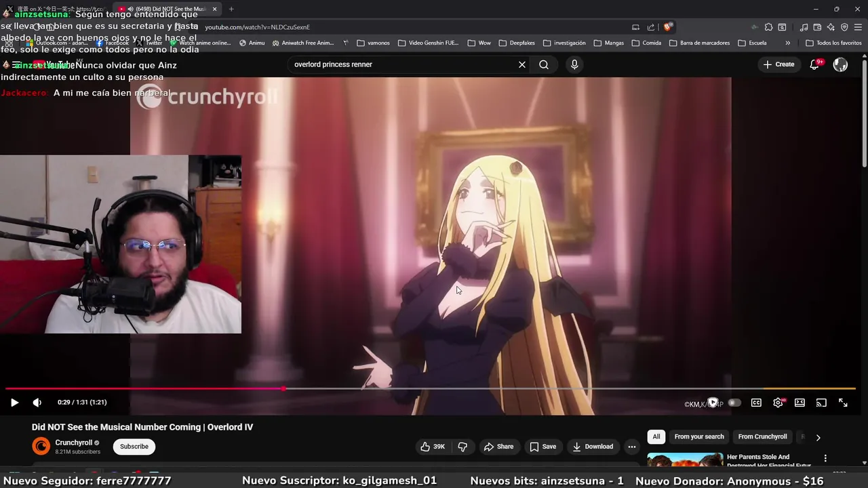Open the Create menu
This screenshot has height=488, width=868.
click(778, 64)
